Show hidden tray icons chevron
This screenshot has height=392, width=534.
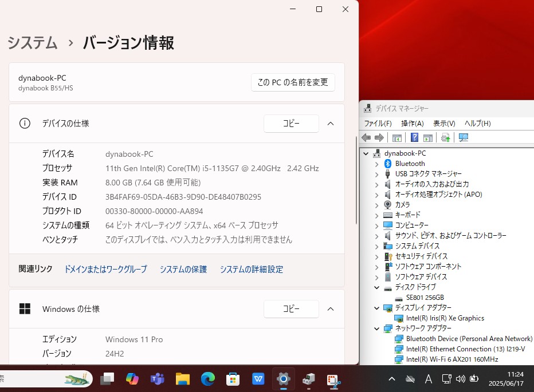coord(392,378)
